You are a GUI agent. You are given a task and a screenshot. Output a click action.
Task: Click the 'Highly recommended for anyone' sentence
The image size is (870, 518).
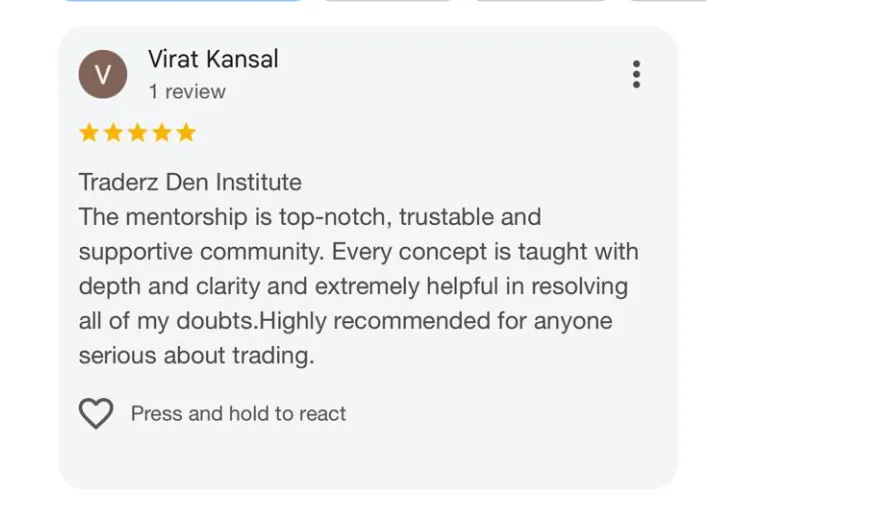tap(436, 321)
